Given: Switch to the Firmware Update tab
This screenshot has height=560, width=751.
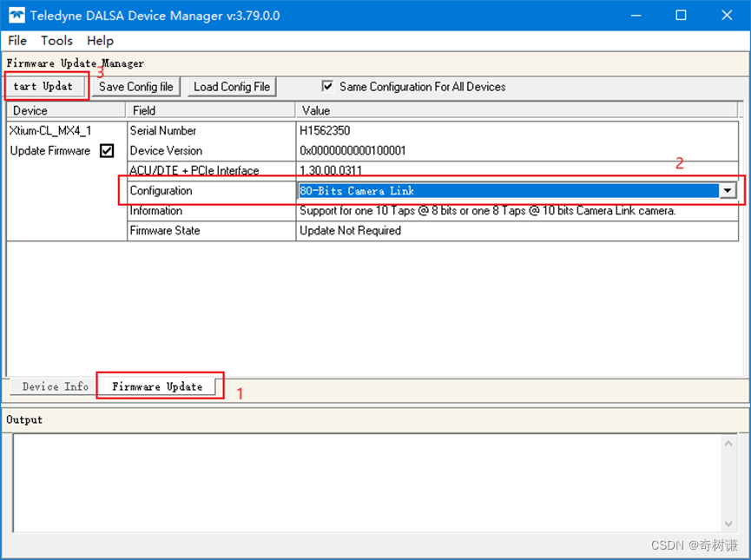Looking at the screenshot, I should [x=159, y=386].
